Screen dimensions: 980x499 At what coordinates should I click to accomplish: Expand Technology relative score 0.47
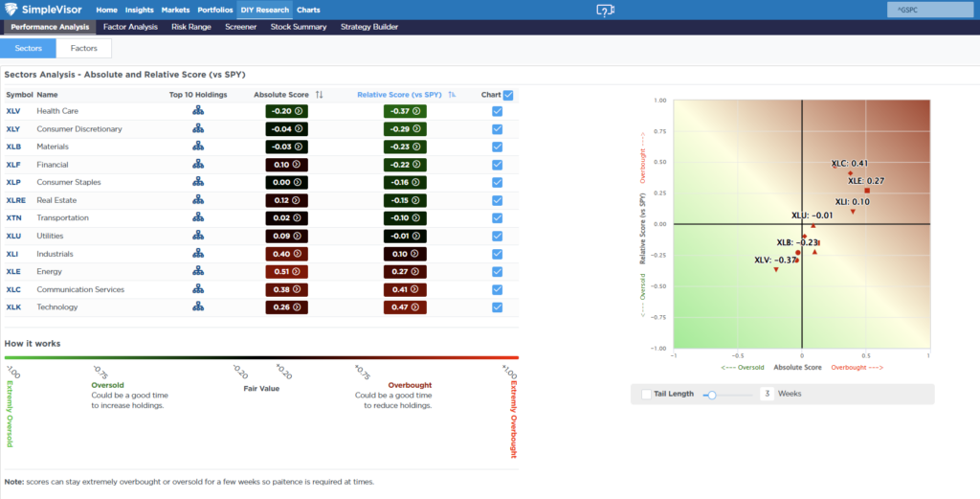[405, 307]
